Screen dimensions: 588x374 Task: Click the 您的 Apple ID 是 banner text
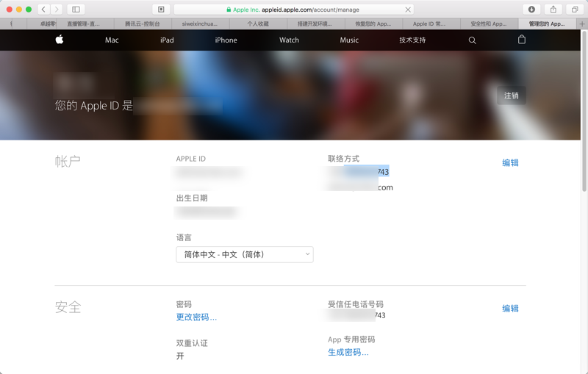point(94,106)
